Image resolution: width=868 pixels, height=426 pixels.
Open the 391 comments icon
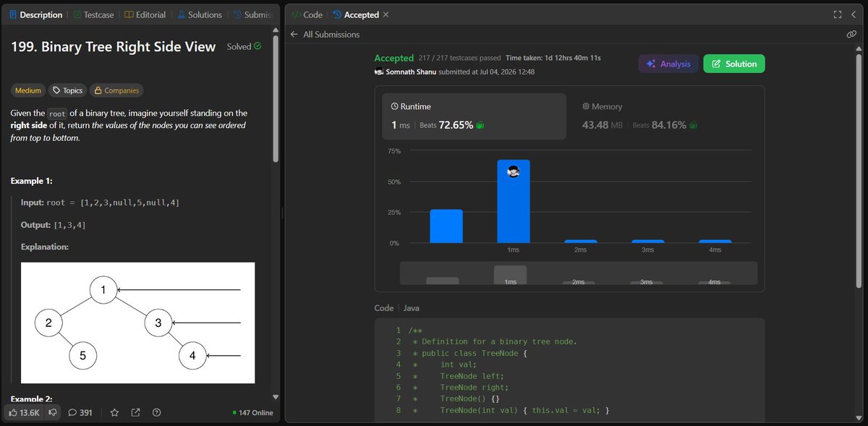click(x=72, y=412)
